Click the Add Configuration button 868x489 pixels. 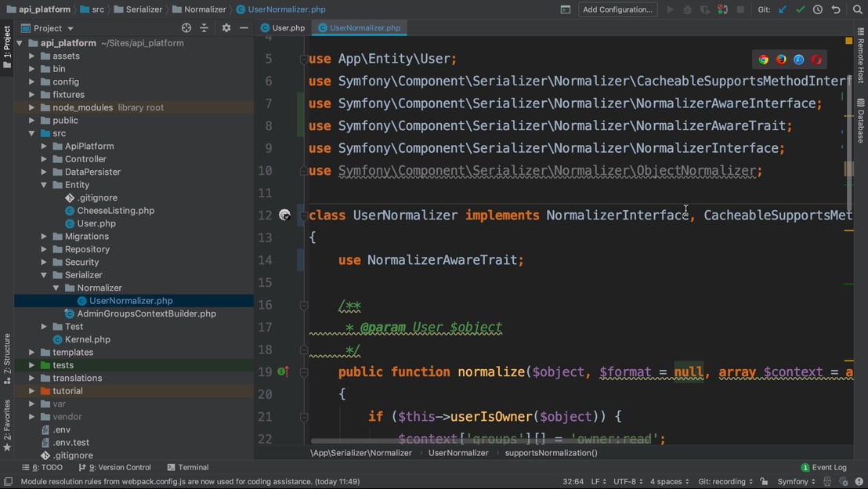(x=617, y=9)
